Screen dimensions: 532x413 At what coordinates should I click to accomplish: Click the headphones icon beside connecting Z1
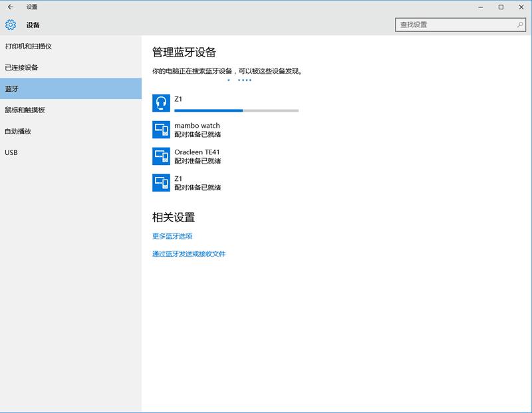coord(160,101)
